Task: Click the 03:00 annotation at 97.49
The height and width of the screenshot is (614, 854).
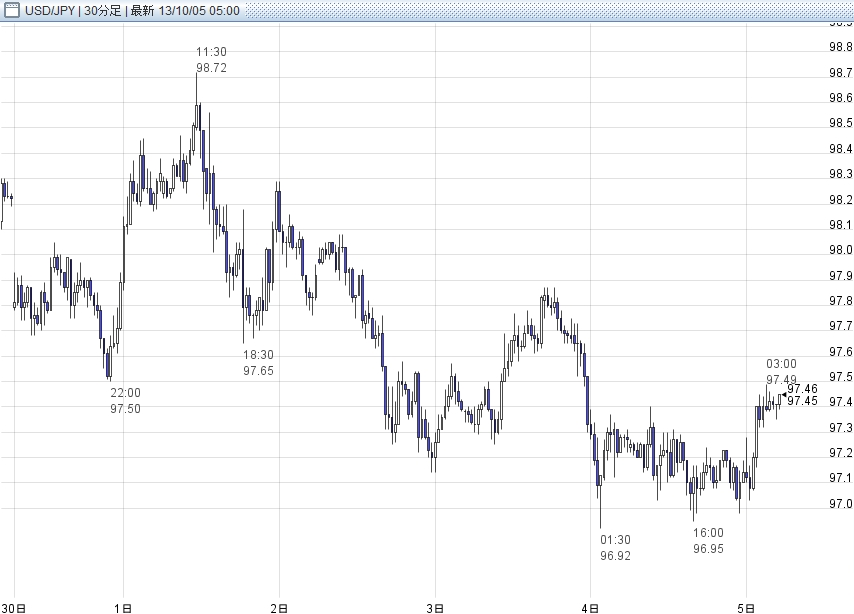Action: [781, 372]
